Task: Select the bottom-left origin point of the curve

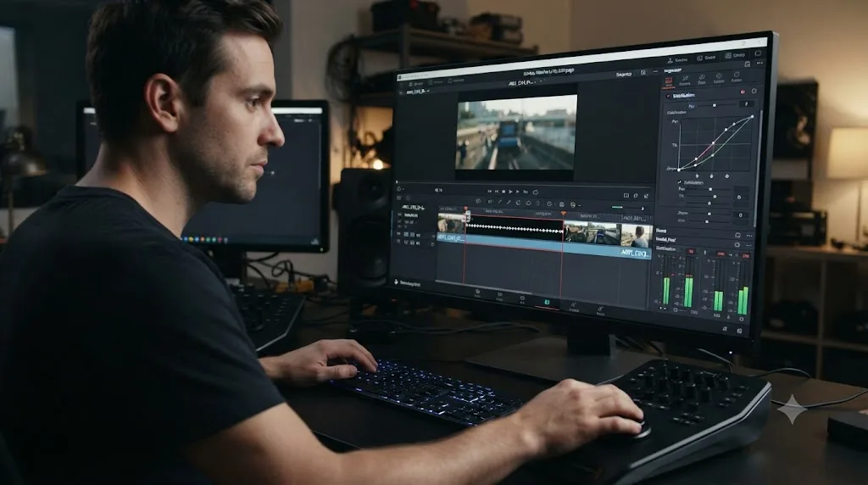Action: click(x=679, y=170)
